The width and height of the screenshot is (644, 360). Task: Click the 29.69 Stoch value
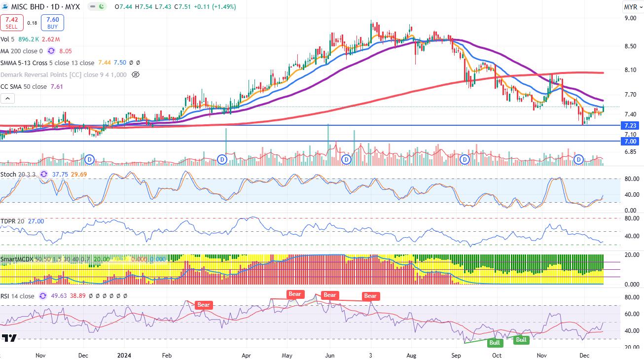pos(79,174)
